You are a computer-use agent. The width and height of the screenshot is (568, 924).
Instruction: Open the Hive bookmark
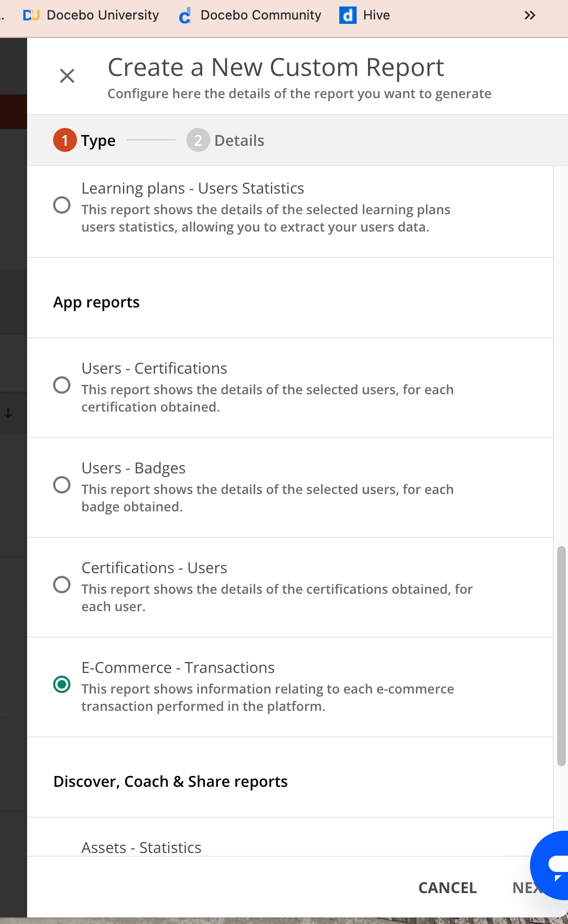pos(365,15)
